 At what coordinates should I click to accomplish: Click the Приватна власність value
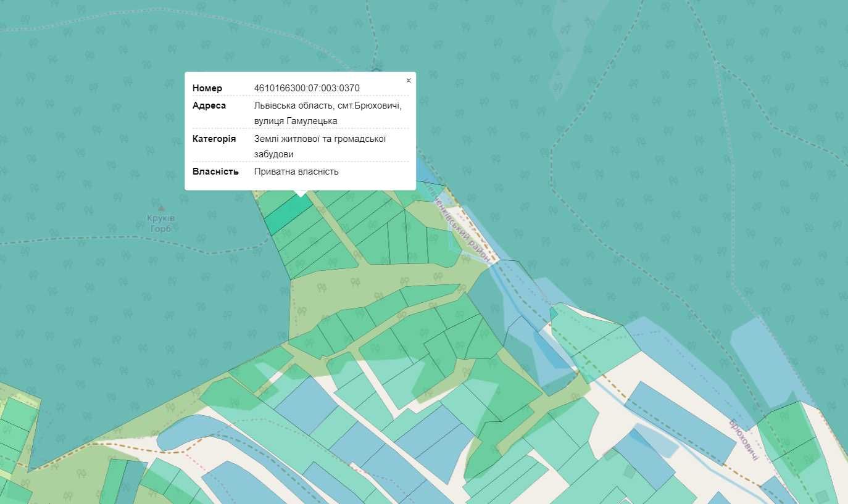coord(296,171)
